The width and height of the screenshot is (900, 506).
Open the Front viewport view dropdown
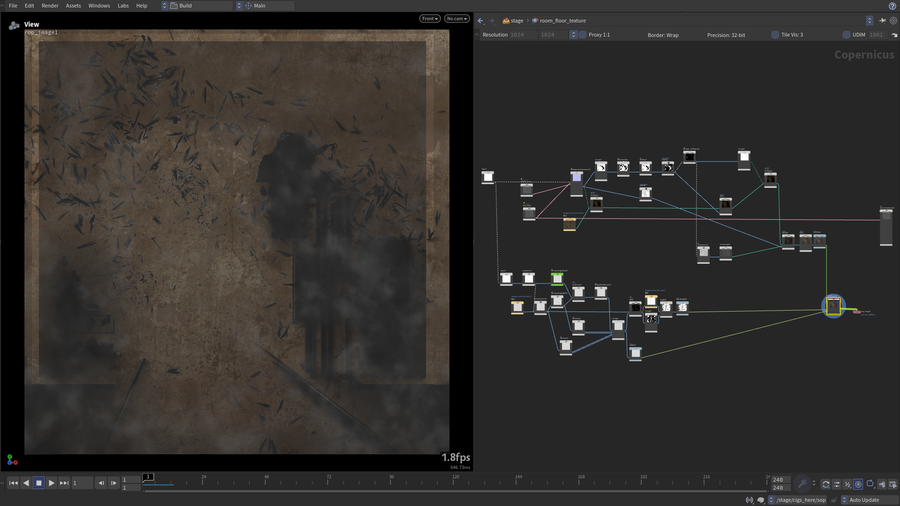tap(429, 18)
